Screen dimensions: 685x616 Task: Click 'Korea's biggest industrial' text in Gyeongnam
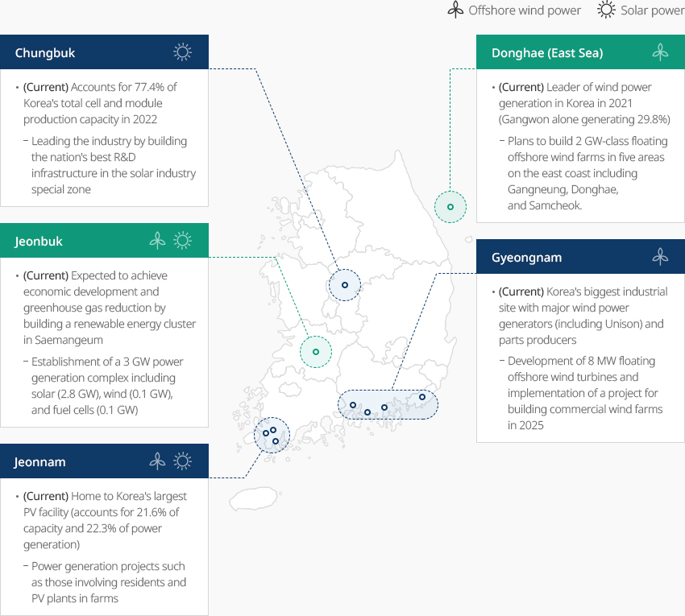coord(608,291)
